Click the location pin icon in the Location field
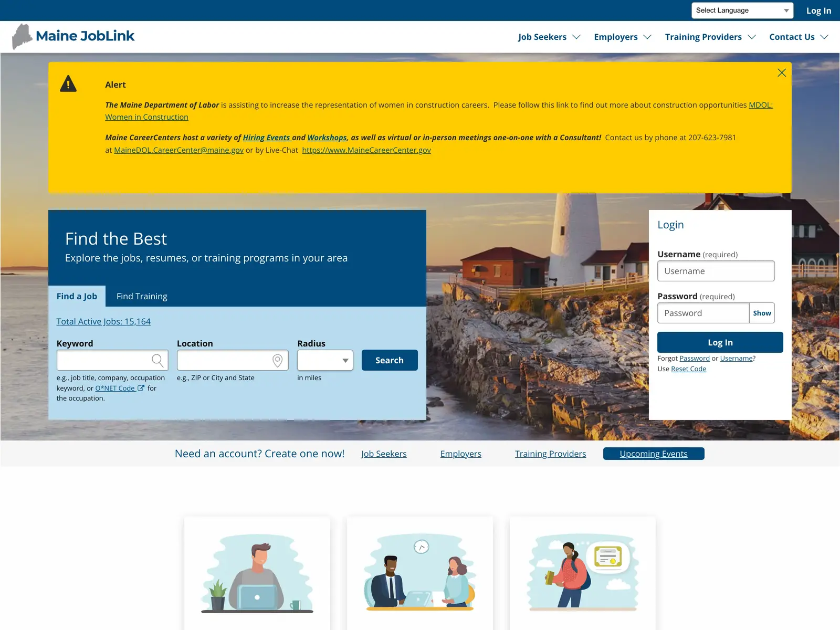Viewport: 840px width, 630px height. 278,360
